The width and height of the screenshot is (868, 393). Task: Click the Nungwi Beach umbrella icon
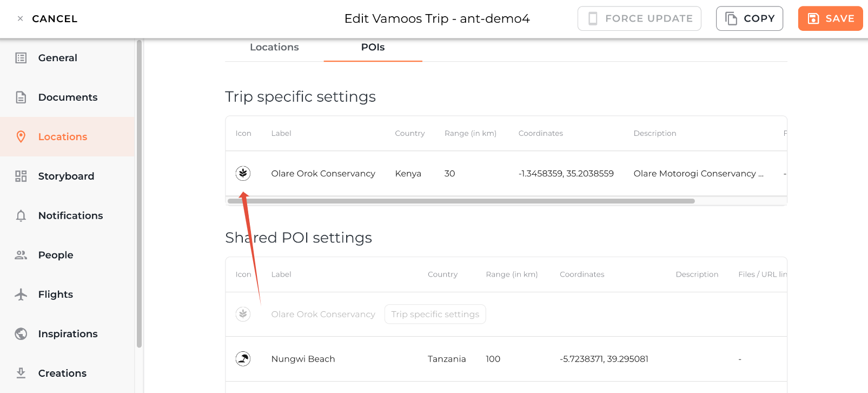point(243,359)
